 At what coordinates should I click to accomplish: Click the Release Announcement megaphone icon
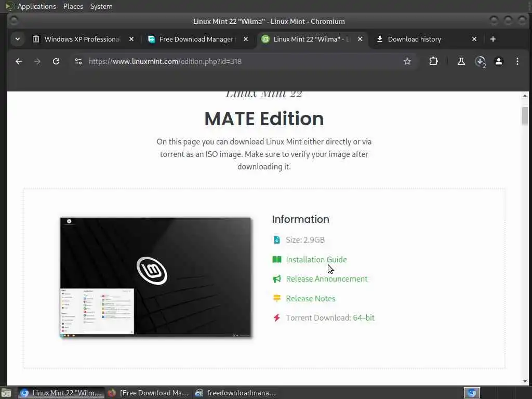(x=277, y=279)
